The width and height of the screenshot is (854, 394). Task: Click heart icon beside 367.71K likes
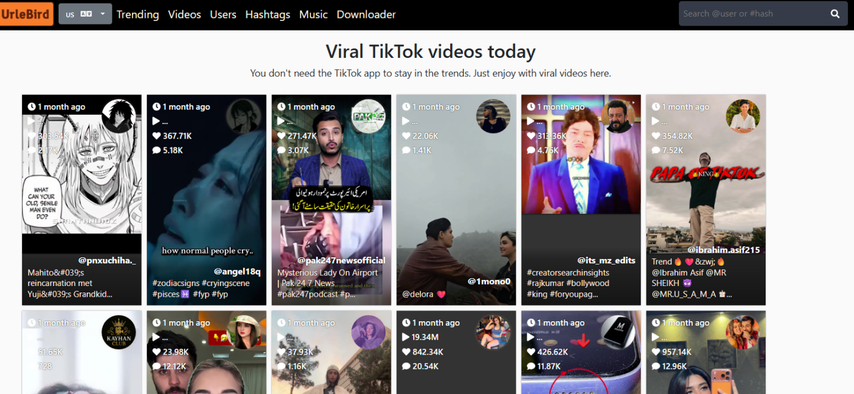(156, 136)
